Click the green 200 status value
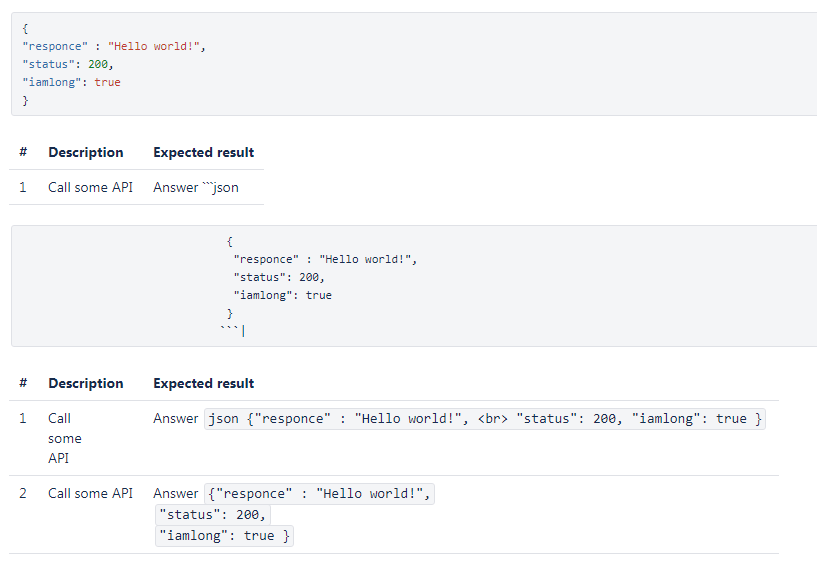The width and height of the screenshot is (817, 566). pyautogui.click(x=98, y=64)
